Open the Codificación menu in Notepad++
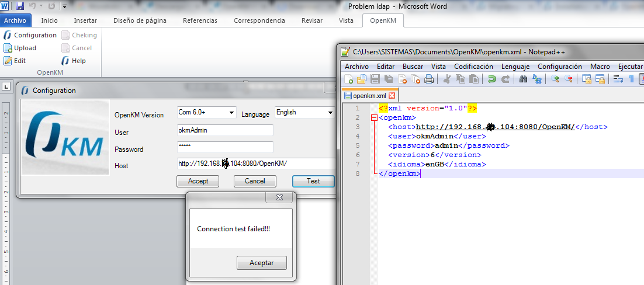Image resolution: width=644 pixels, height=285 pixels. (473, 67)
